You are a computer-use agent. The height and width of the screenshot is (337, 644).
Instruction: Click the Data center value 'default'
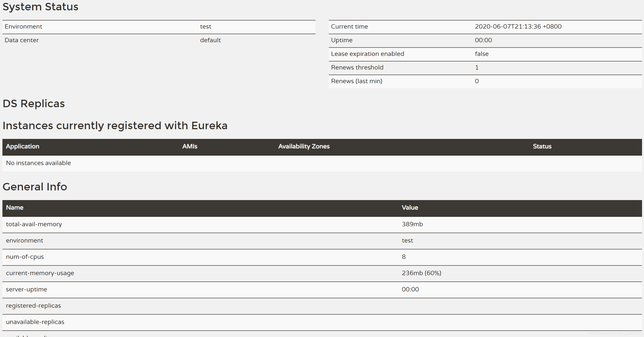(x=210, y=40)
